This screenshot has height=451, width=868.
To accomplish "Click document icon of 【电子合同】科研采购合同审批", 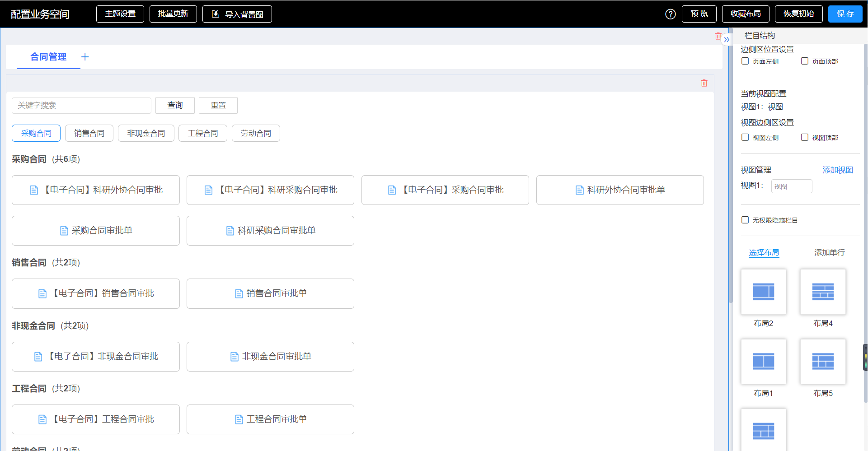I will tap(208, 190).
